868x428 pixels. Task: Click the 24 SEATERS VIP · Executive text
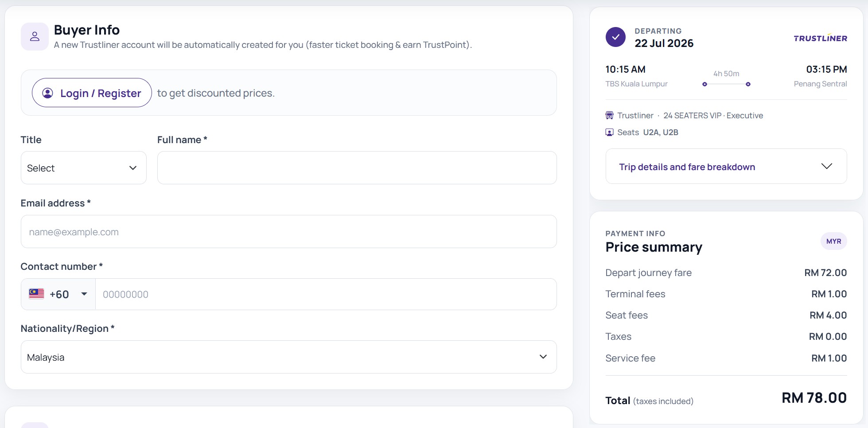713,116
